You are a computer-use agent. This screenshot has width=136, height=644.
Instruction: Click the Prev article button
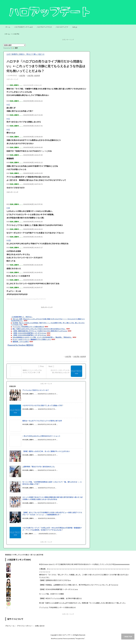pos(26,371)
